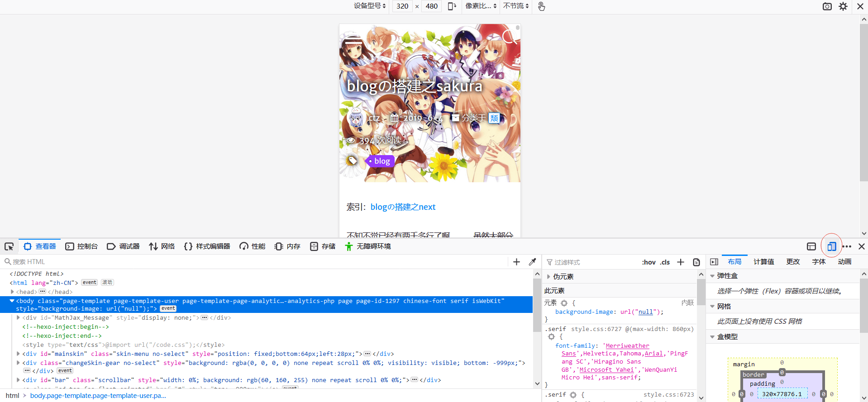Select the 字体 fonts tab
The width and height of the screenshot is (868, 402).
point(819,262)
